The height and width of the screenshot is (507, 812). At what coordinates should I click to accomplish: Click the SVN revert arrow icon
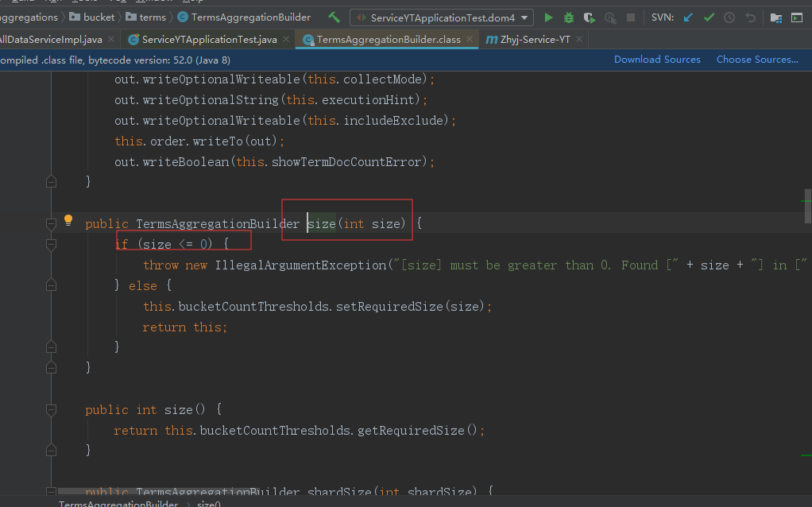(750, 17)
